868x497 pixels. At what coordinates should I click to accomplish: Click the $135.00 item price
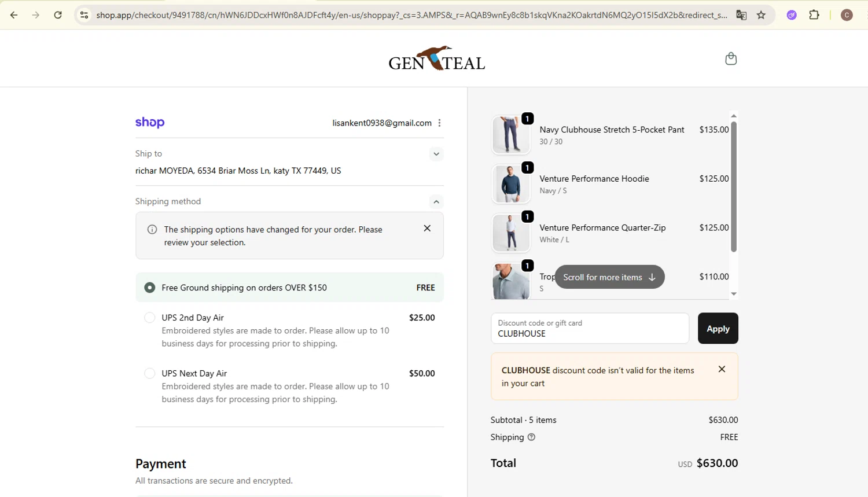pos(714,130)
